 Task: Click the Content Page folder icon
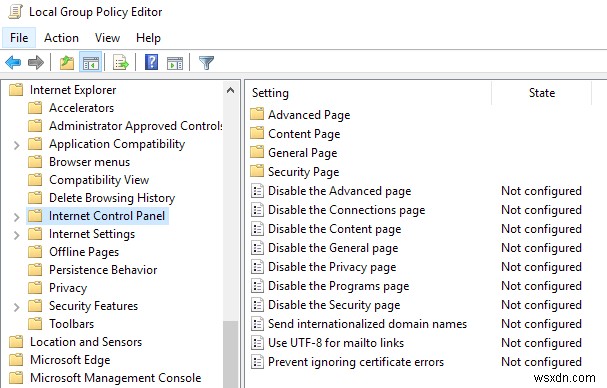coord(257,134)
